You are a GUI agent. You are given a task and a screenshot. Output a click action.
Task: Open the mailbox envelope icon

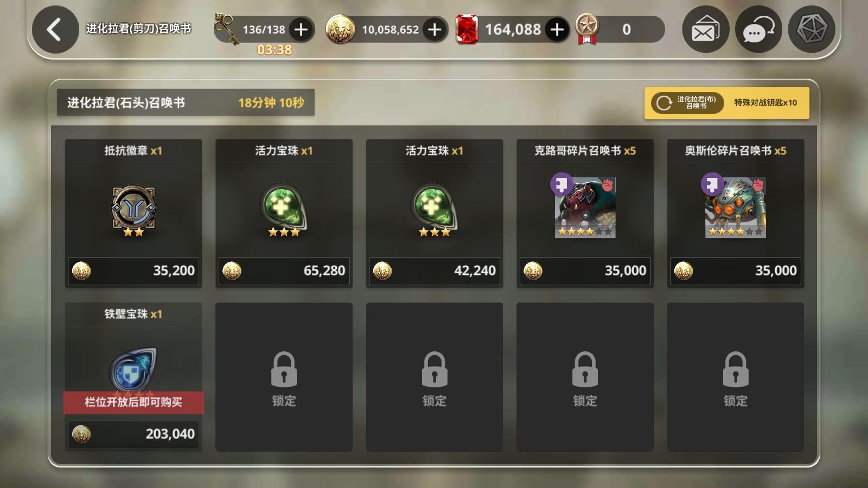pyautogui.click(x=705, y=29)
